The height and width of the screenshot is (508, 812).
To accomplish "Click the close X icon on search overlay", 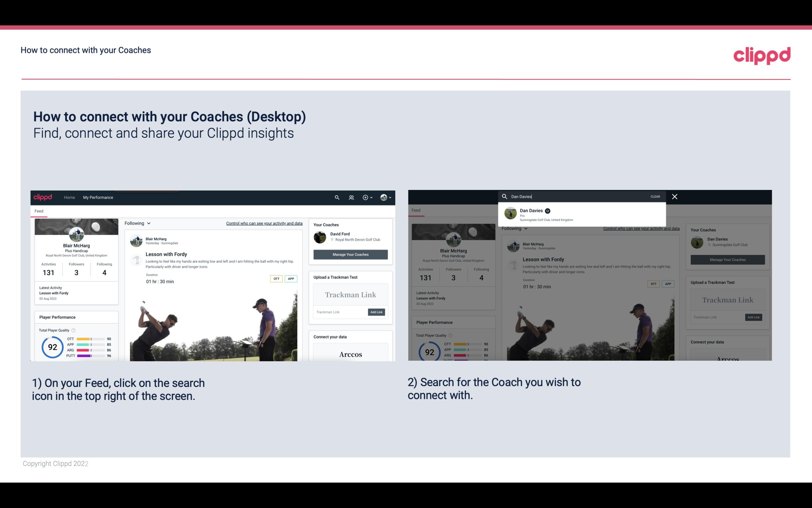I will [x=675, y=196].
